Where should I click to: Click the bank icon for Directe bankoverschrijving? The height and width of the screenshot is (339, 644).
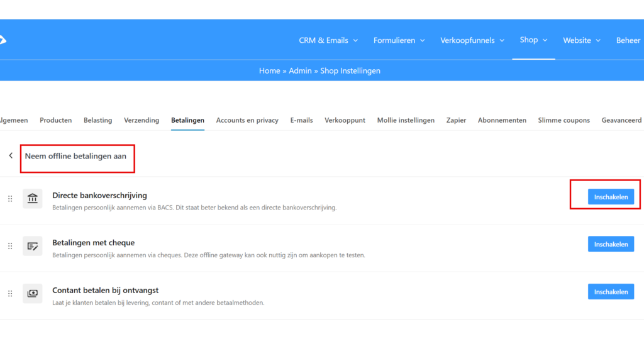(33, 199)
